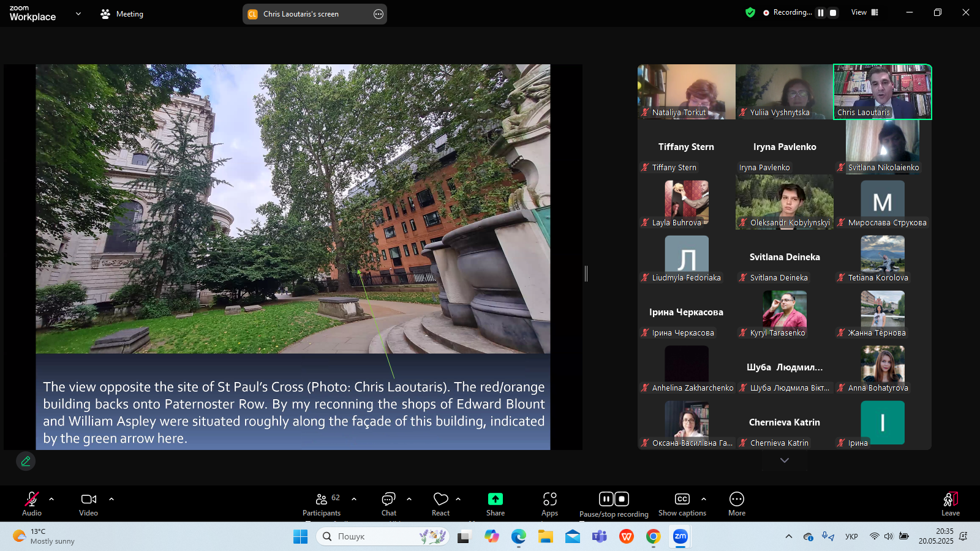980x551 pixels.
Task: Open the Meeting tab
Action: 122,13
